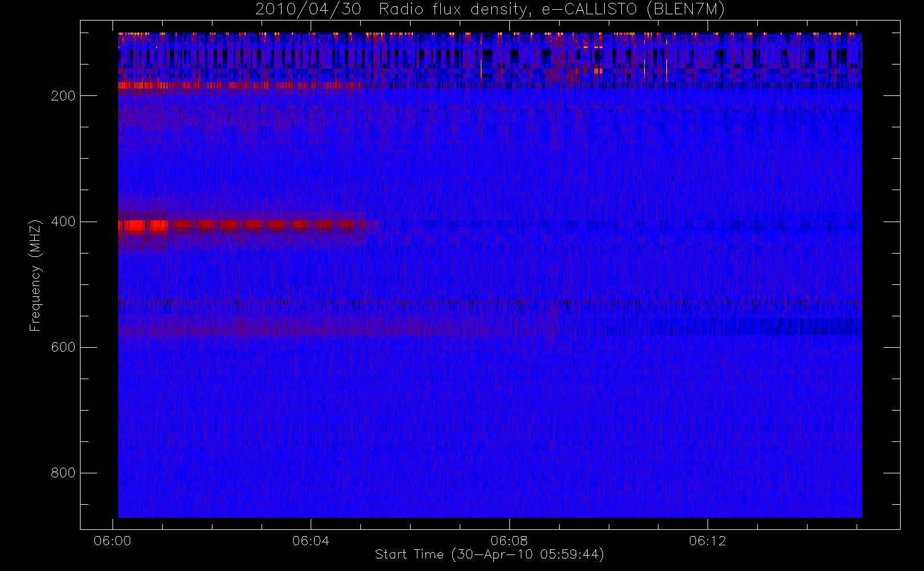Viewport: 924px width, 571px height.
Task: Click the 800 frequency tick label
Action: pos(63,473)
